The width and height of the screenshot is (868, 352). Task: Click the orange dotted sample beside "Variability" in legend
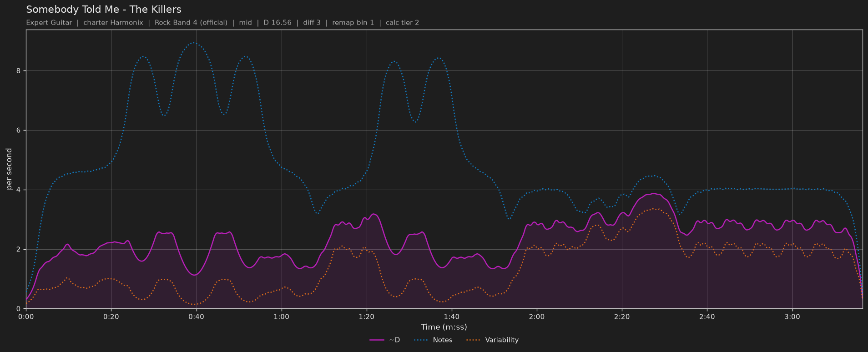click(x=474, y=340)
